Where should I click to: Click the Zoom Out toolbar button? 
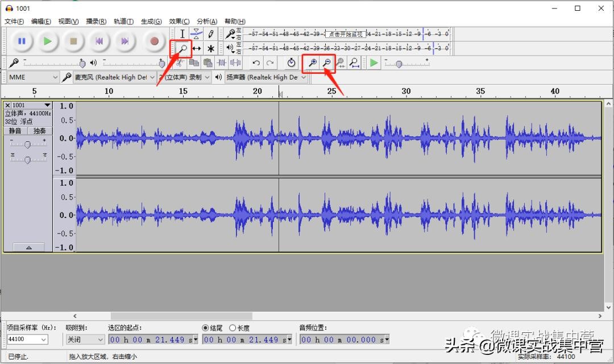[x=327, y=63]
